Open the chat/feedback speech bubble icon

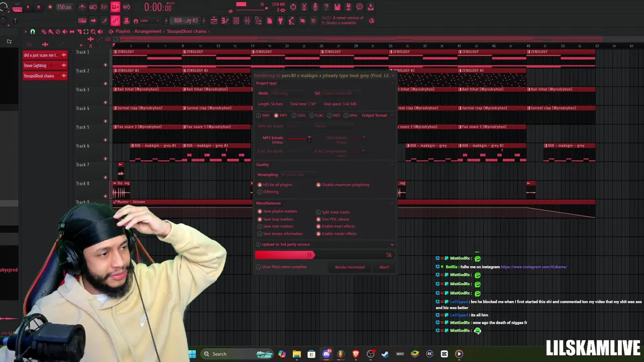click(359, 7)
